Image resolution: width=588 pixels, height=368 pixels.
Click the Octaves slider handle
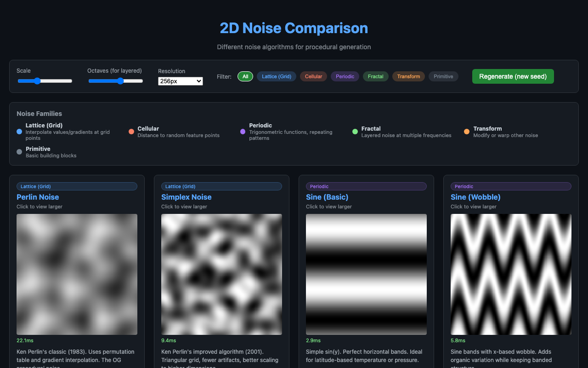point(120,80)
